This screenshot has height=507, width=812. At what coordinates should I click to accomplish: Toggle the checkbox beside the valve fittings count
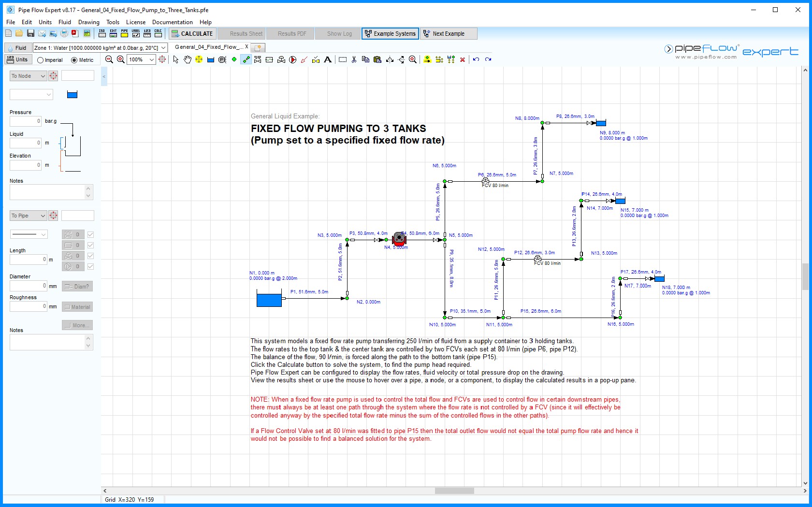click(x=90, y=235)
